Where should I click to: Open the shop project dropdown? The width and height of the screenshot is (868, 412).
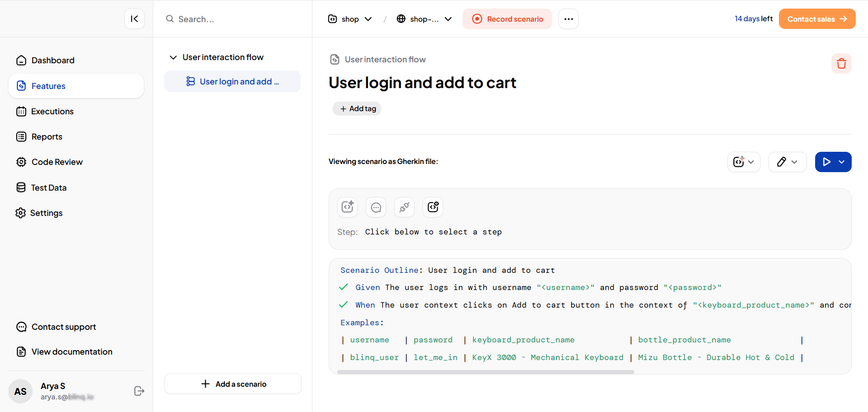[x=350, y=19]
